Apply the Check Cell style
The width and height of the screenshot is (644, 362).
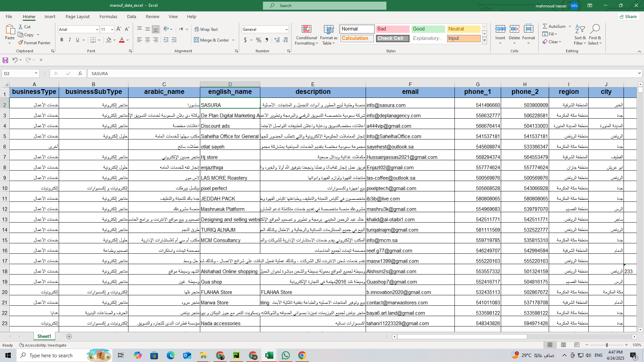tap(392, 38)
